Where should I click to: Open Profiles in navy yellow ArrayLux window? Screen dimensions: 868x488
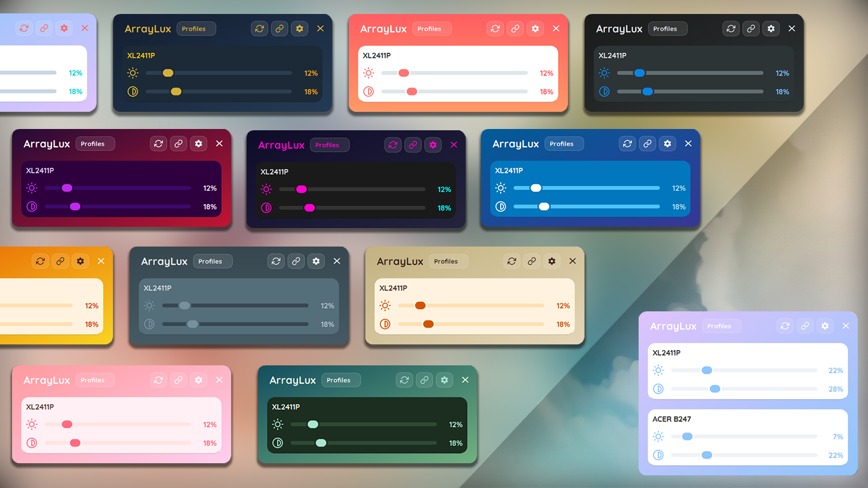point(196,29)
